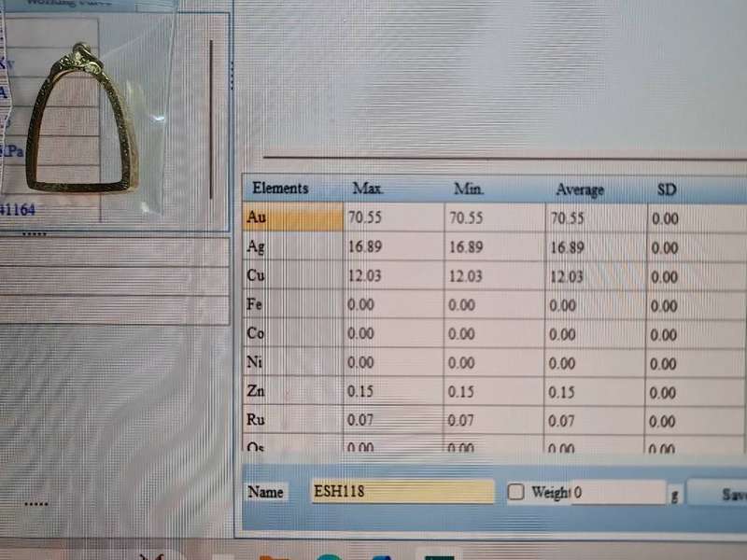Pick the Fe element cell

pos(292,305)
